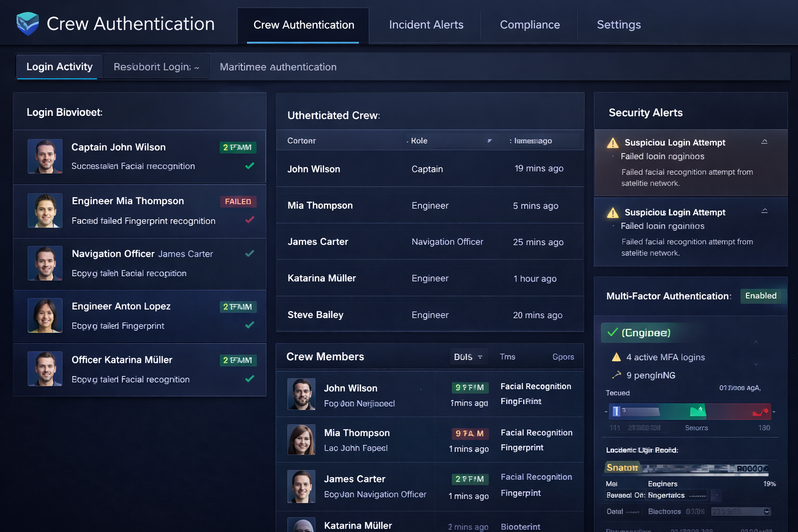
Task: Switch to the Incident Alerts tab
Action: [x=426, y=25]
